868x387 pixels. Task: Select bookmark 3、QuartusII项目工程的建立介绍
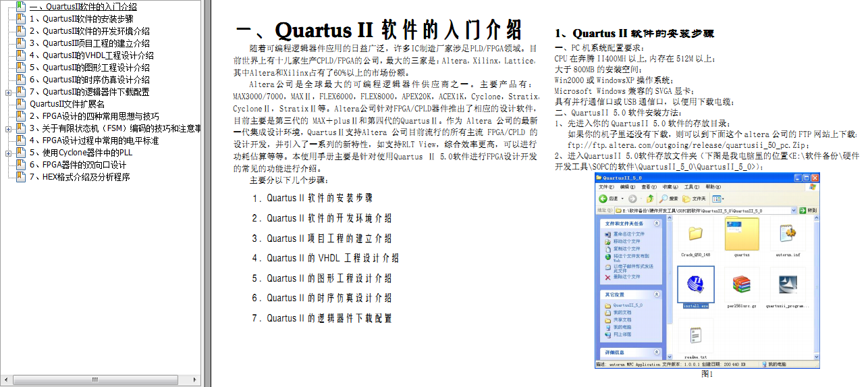click(89, 43)
